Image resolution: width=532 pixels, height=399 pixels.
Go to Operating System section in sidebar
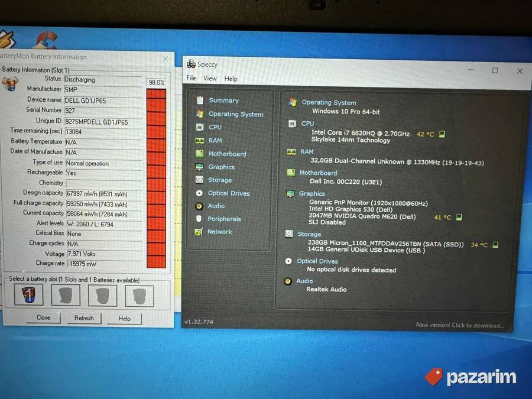coord(236,114)
